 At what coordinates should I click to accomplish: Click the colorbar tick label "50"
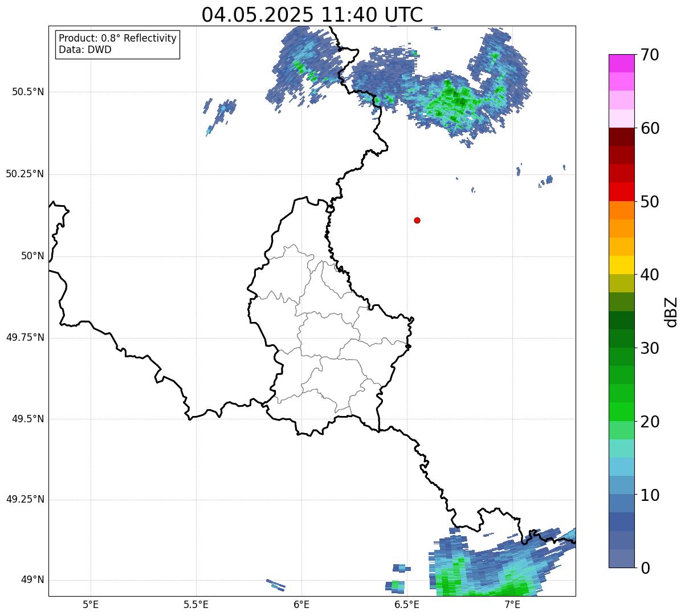coord(650,202)
